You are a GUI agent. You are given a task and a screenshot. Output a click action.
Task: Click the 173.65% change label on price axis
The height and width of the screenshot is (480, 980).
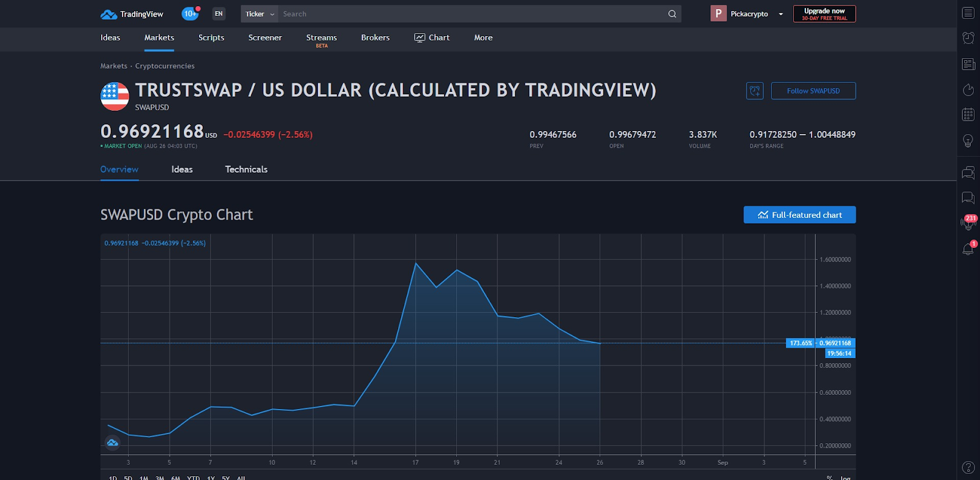tap(801, 343)
